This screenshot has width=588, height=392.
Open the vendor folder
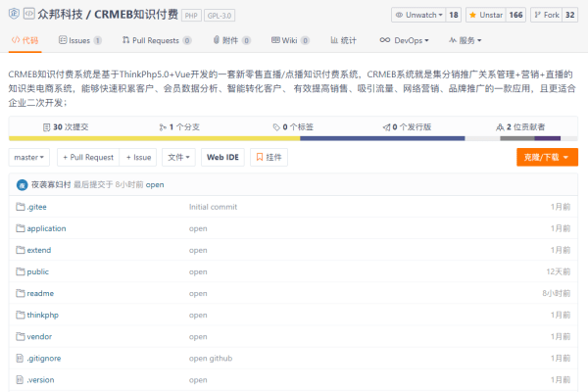(39, 336)
